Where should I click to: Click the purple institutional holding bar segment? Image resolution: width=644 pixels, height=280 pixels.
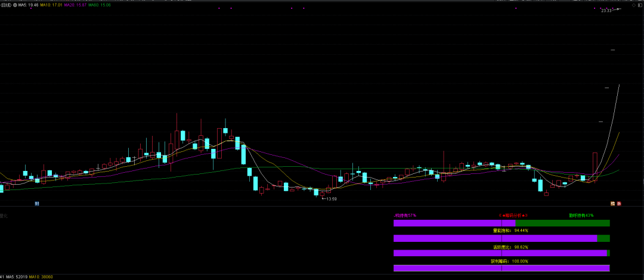(454, 223)
